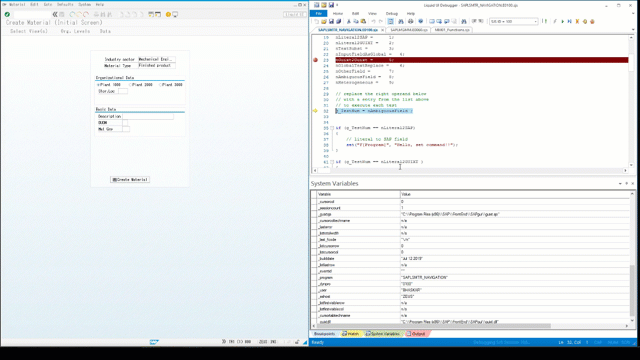Click the Stop debugging X icon
This screenshot has width=640, height=360.
tap(577, 22)
